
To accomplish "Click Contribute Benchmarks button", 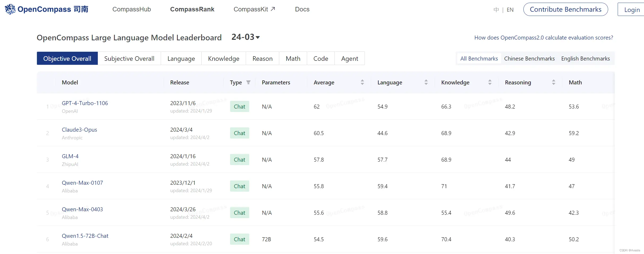I will click(x=566, y=9).
